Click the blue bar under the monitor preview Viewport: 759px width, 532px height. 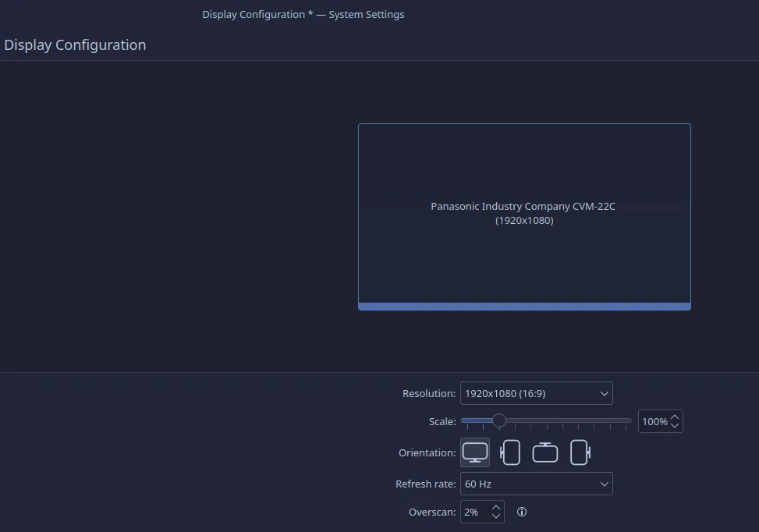tap(523, 305)
